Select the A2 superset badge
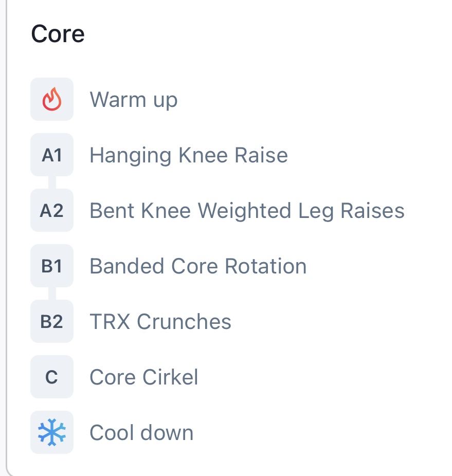Image resolution: width=452 pixels, height=476 pixels. point(52,210)
